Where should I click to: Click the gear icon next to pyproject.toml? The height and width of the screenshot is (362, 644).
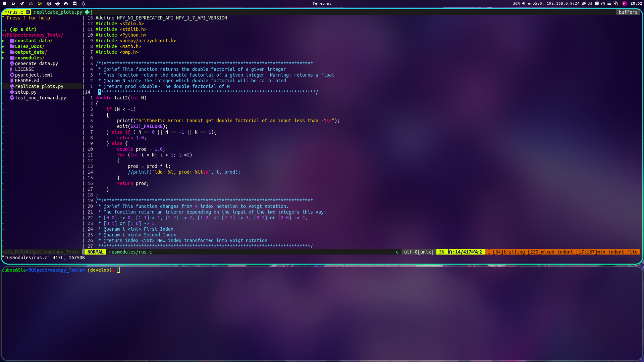pos(12,75)
